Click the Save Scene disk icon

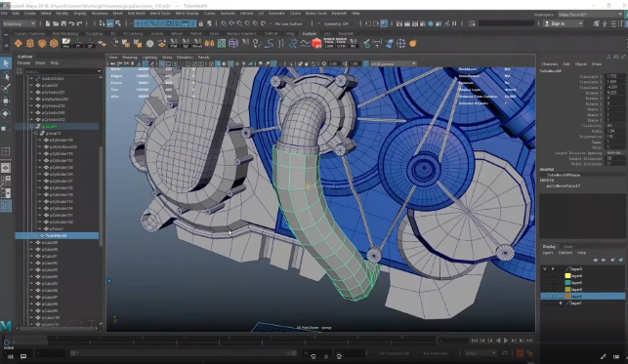pyautogui.click(x=63, y=23)
